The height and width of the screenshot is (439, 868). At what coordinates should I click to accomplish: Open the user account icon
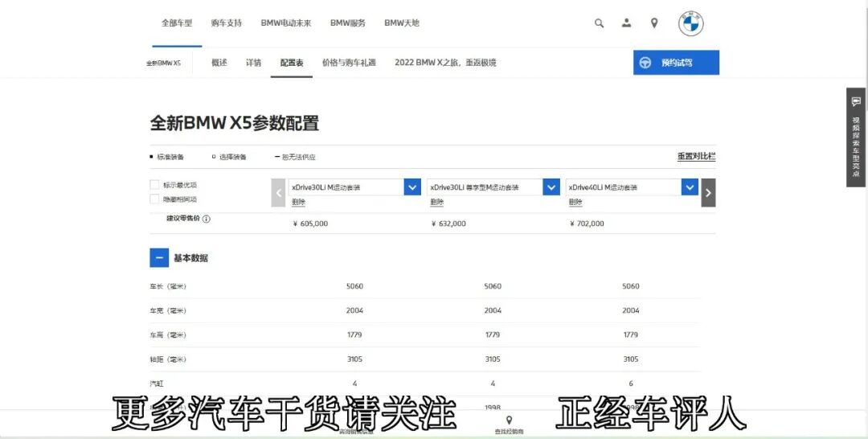(x=626, y=23)
